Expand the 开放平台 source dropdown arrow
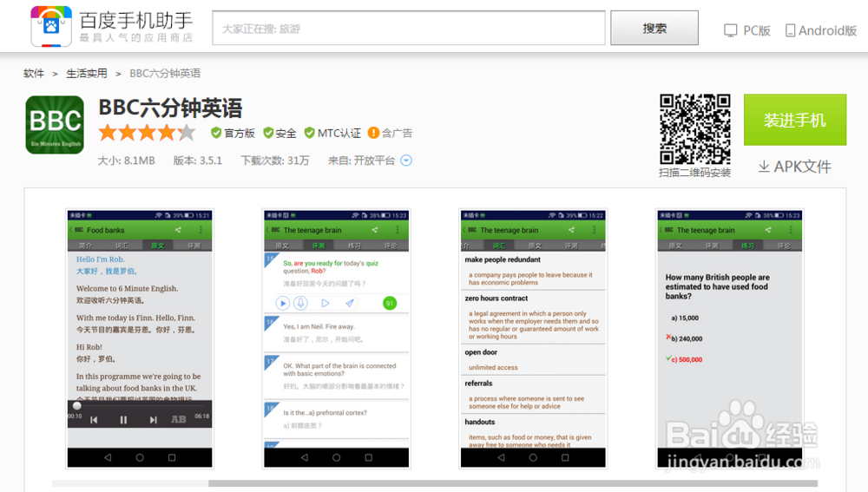This screenshot has height=492, width=868. tap(406, 161)
